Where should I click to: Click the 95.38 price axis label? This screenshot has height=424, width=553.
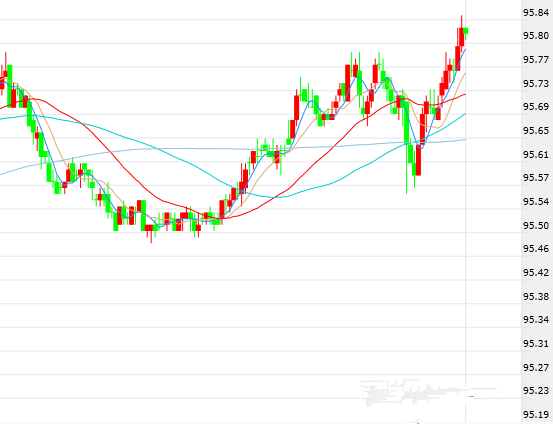[536, 296]
